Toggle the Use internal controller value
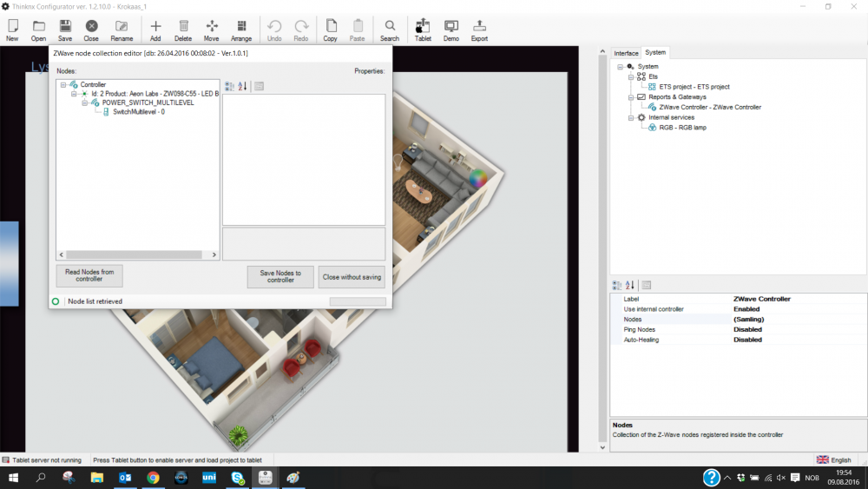 click(746, 309)
